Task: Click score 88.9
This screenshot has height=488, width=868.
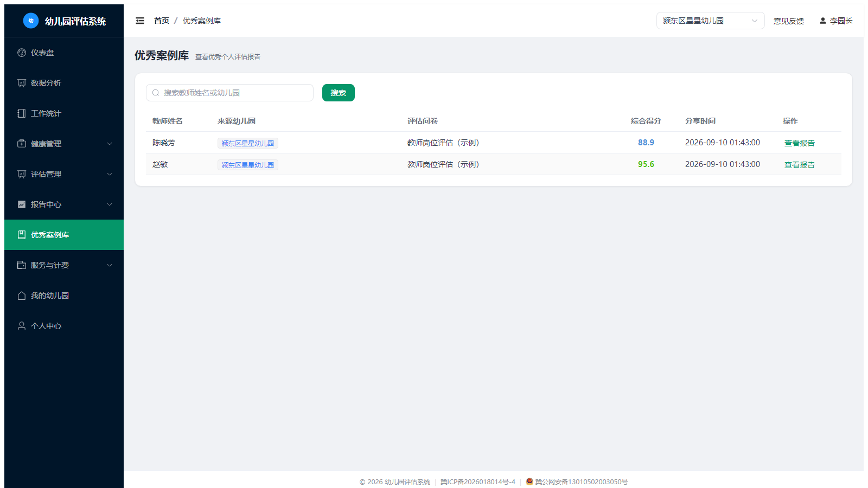Action: [x=646, y=143]
